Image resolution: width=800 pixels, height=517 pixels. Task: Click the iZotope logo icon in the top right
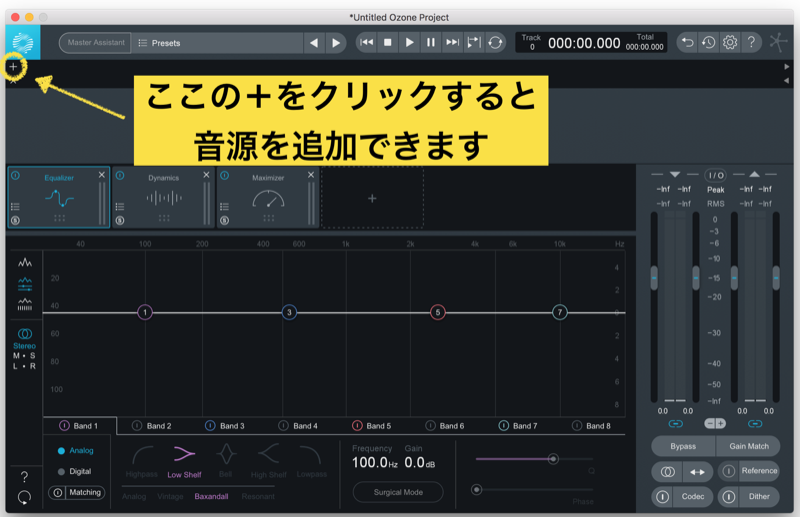tap(778, 42)
